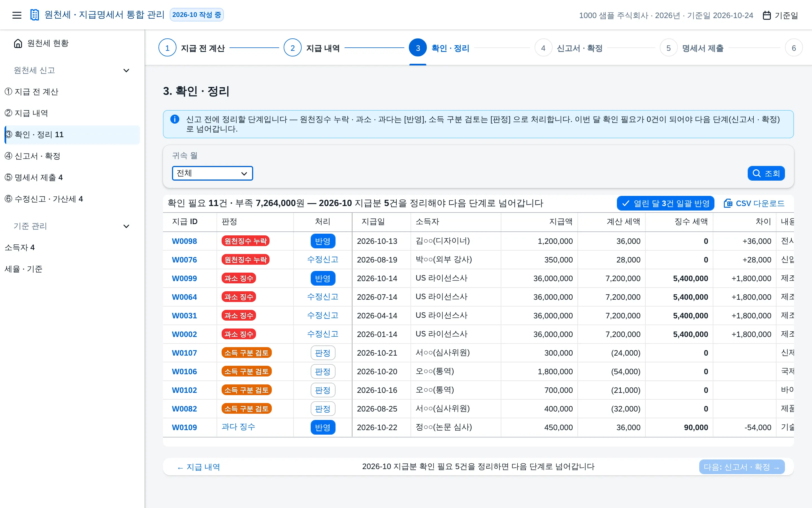This screenshot has width=812, height=508.
Task: Open the 귀속 월 dropdown set to 전체
Action: 212,173
